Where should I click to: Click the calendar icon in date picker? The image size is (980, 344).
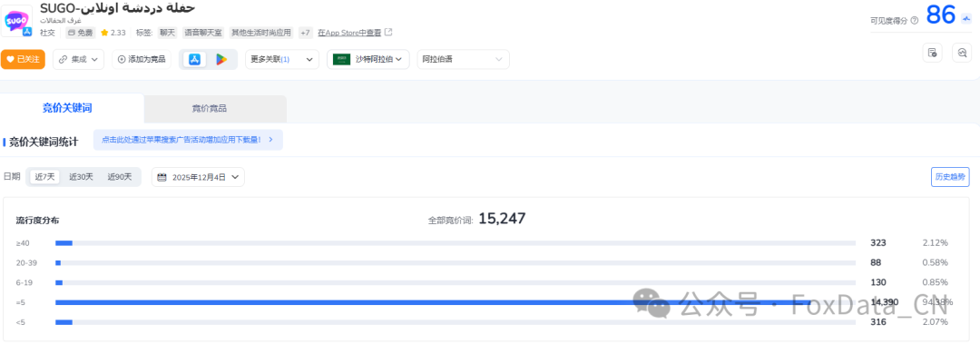click(162, 177)
